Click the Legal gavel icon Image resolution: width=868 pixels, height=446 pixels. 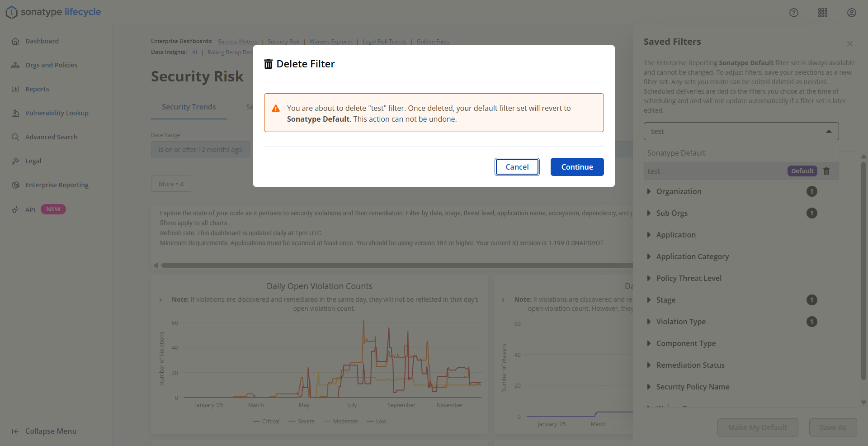point(15,161)
